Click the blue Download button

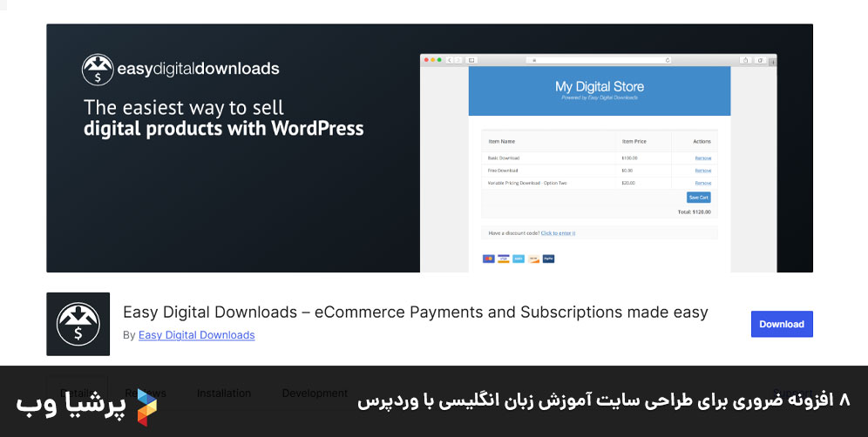782,324
